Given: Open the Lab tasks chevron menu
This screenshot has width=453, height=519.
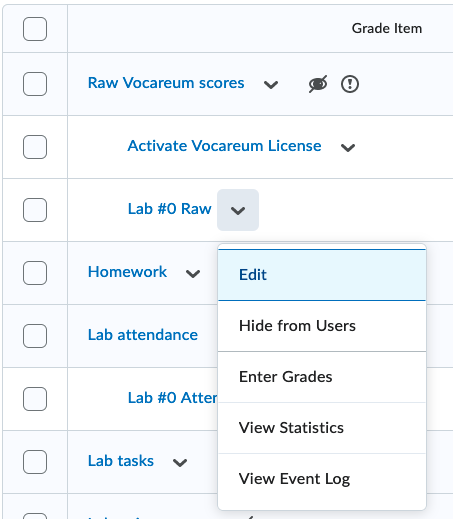Looking at the screenshot, I should click(x=180, y=462).
